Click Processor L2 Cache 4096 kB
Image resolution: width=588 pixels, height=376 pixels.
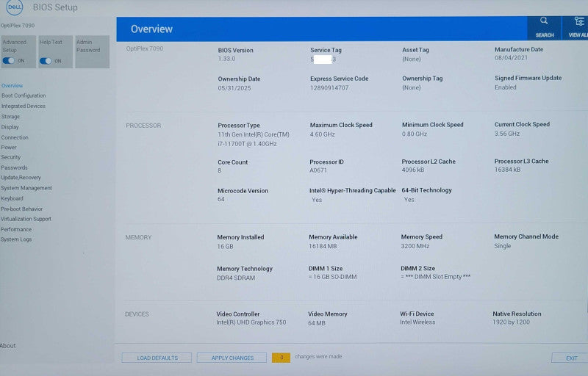(x=413, y=170)
